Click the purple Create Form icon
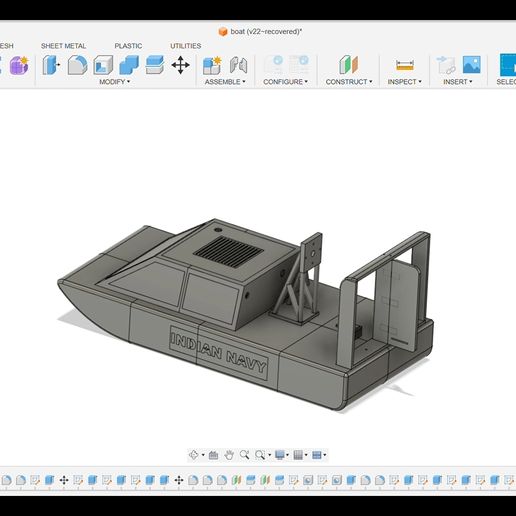Screen dimensions: 516x516 (x=19, y=65)
